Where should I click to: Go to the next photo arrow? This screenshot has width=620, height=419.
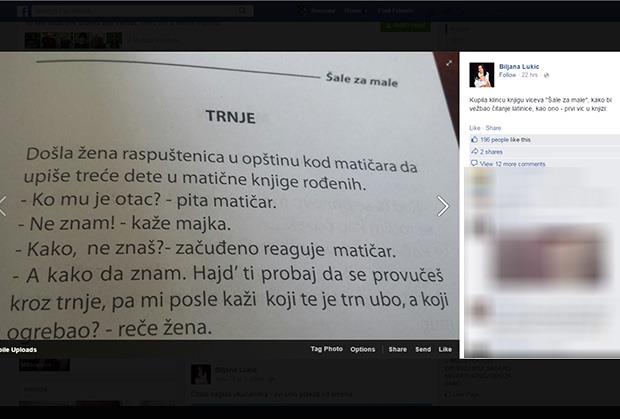coord(443,206)
